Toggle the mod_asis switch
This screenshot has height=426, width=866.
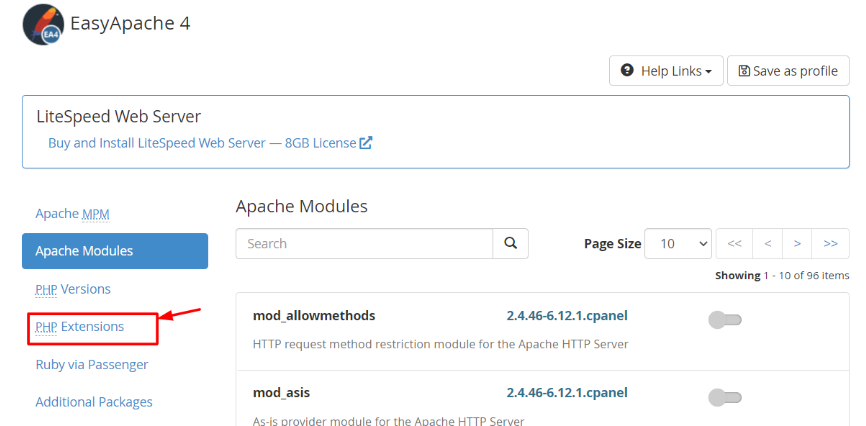coord(725,397)
